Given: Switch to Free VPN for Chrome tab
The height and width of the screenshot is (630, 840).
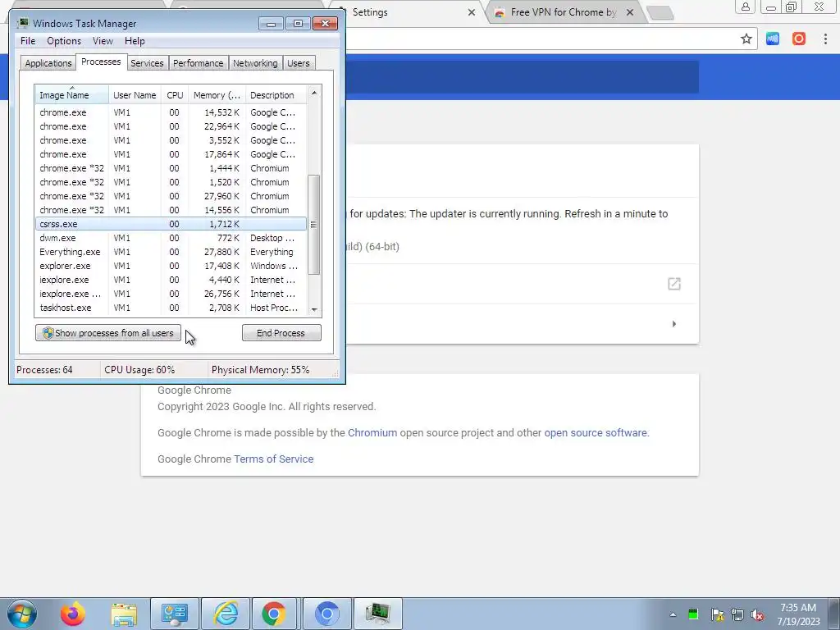Looking at the screenshot, I should tap(564, 11).
